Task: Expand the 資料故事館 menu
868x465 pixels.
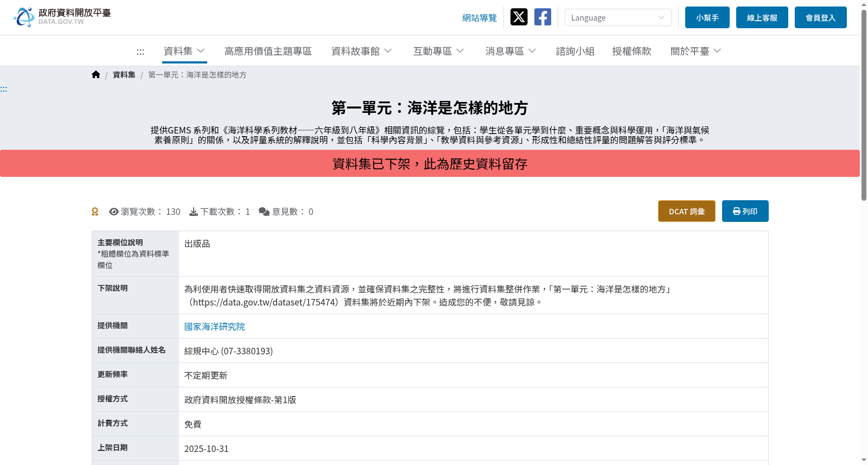Action: click(361, 51)
